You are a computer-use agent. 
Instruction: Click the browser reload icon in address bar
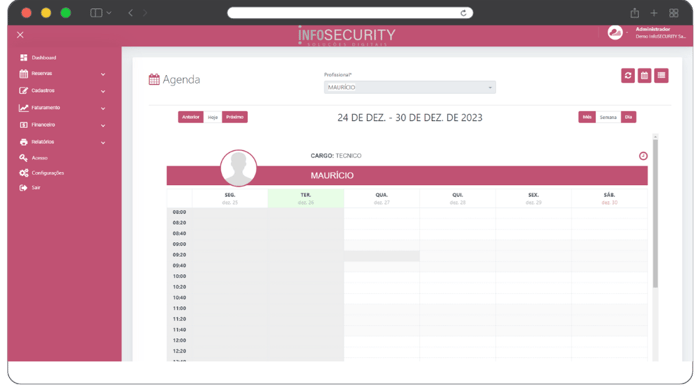click(463, 13)
